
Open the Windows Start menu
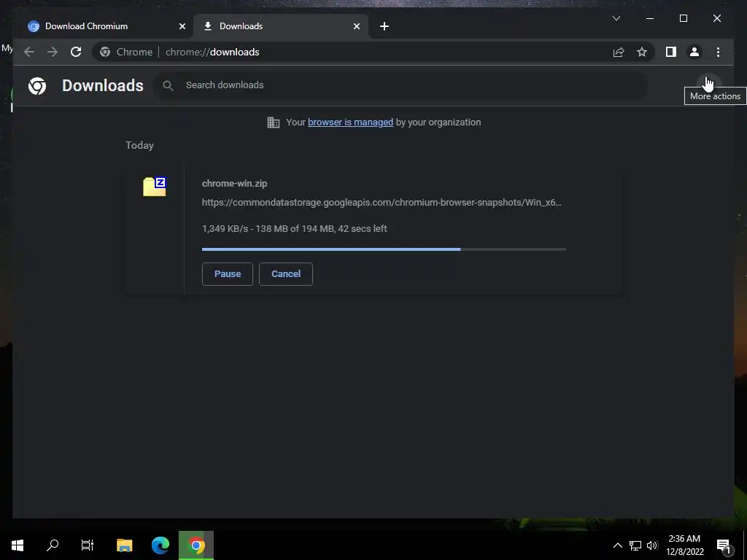18,545
